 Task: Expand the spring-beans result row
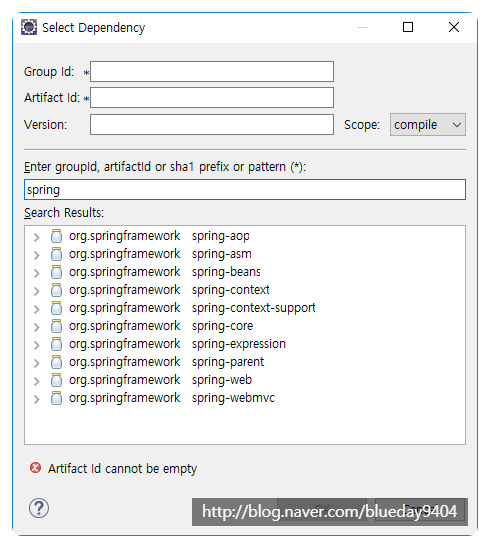coord(36,273)
